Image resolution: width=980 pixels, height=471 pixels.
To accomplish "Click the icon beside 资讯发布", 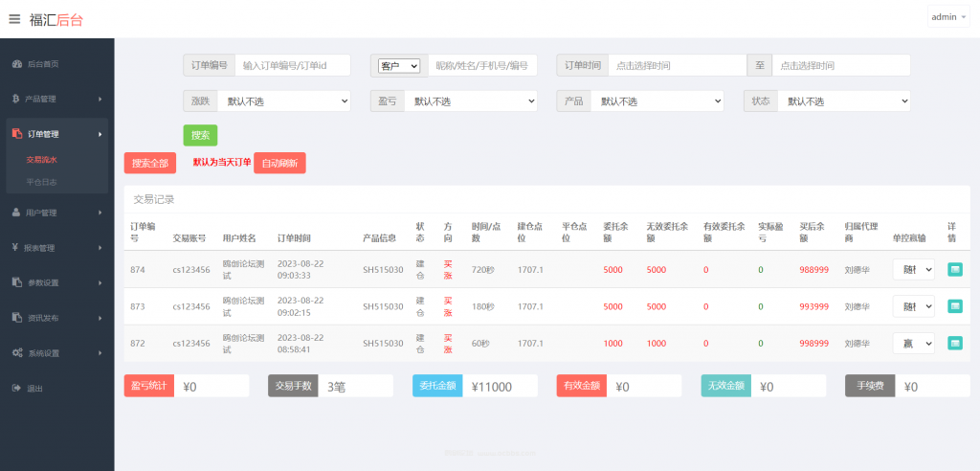I will click(x=17, y=318).
